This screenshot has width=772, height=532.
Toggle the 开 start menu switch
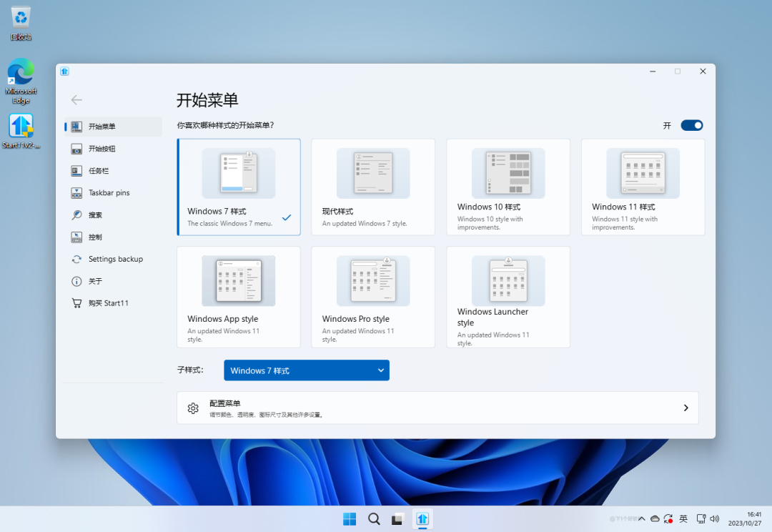pyautogui.click(x=691, y=126)
